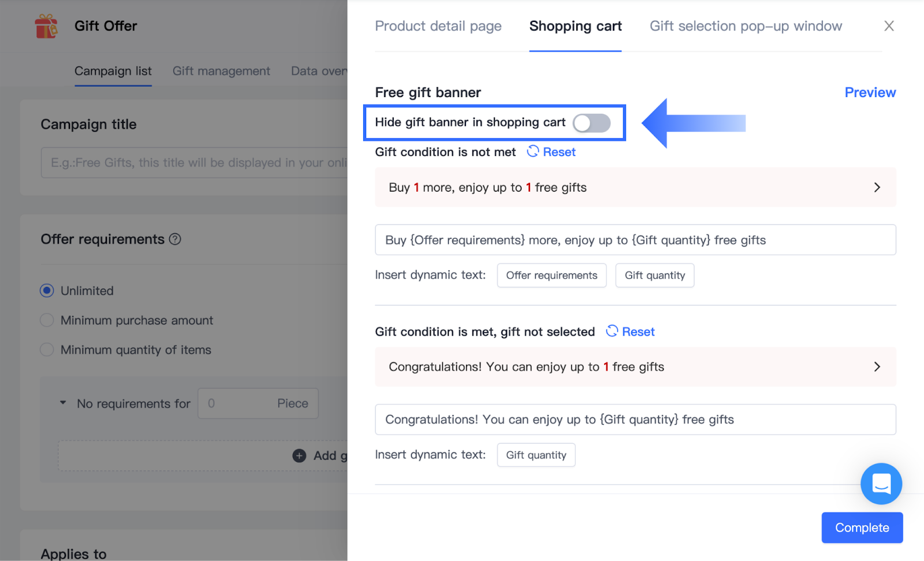Choose Minimum quantity of items option
Image resolution: width=924 pixels, height=561 pixels.
47,350
